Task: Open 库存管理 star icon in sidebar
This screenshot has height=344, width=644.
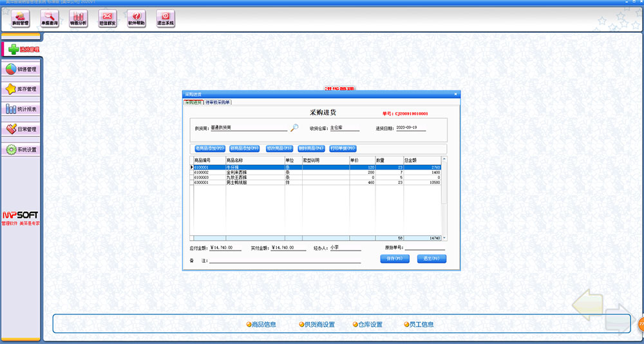Action: tap(21, 89)
